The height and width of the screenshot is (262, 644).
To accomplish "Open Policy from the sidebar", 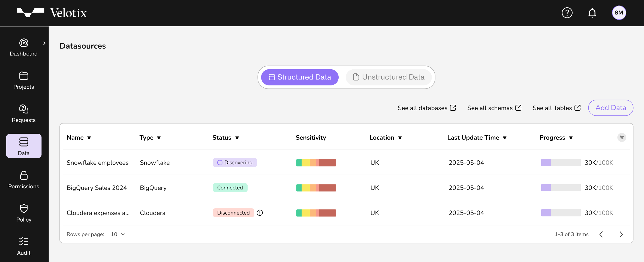I will coord(24,213).
